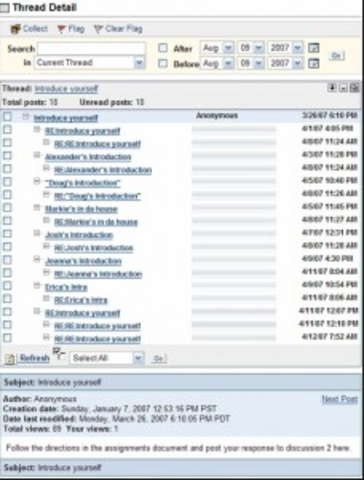This screenshot has width=364, height=480.
Task: Check the box for Jeanna's Introduction
Action: click(7, 260)
